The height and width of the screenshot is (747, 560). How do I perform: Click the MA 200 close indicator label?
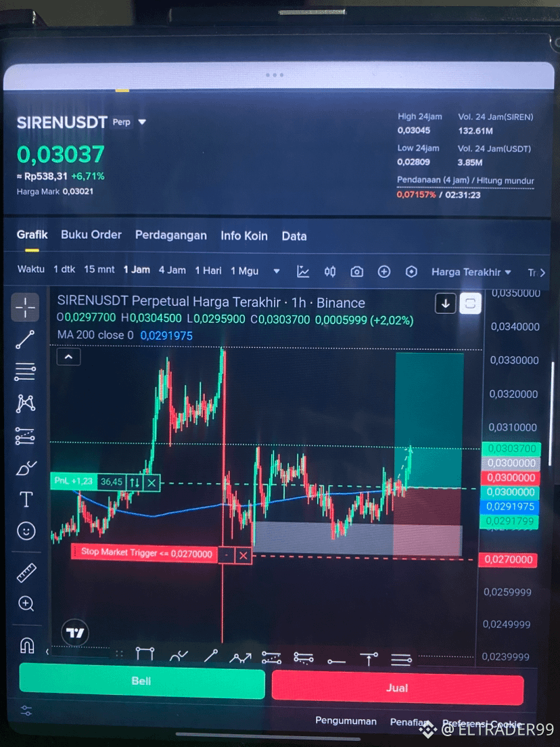(x=95, y=335)
